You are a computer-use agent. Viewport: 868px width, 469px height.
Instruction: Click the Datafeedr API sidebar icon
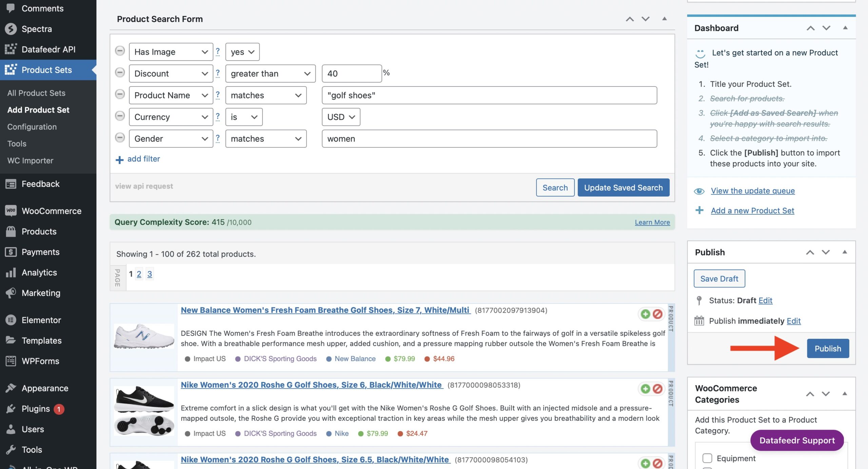pos(11,49)
